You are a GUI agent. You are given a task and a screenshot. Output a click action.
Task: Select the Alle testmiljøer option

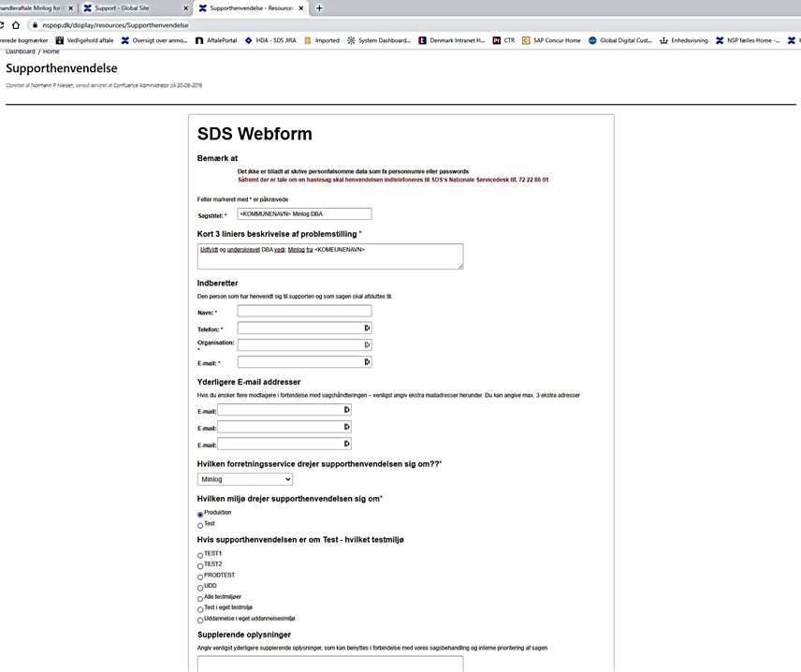pos(200,598)
